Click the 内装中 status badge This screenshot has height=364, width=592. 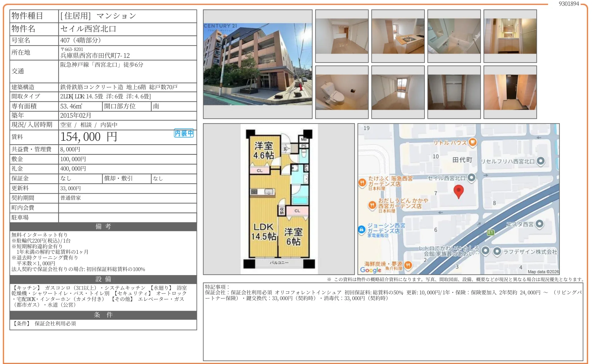coord(184,133)
